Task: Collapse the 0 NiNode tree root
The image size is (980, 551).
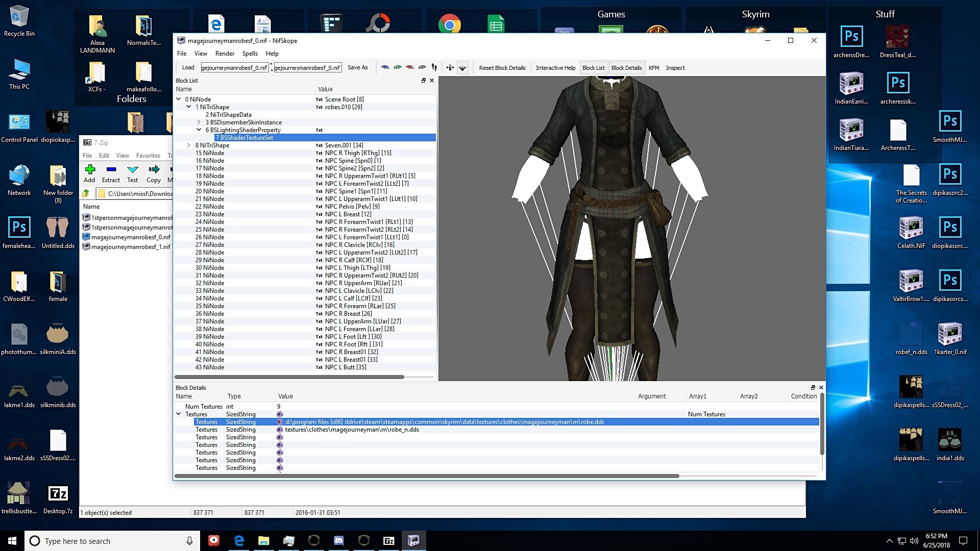Action: (179, 99)
